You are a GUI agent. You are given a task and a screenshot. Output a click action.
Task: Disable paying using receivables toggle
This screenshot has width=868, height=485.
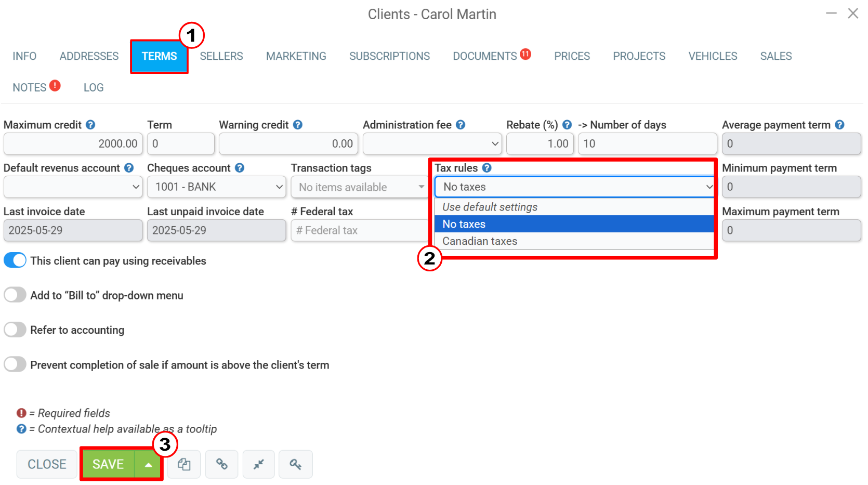15,260
